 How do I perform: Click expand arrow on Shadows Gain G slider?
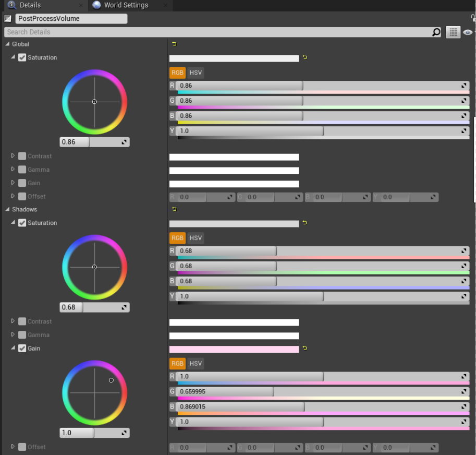(464, 391)
